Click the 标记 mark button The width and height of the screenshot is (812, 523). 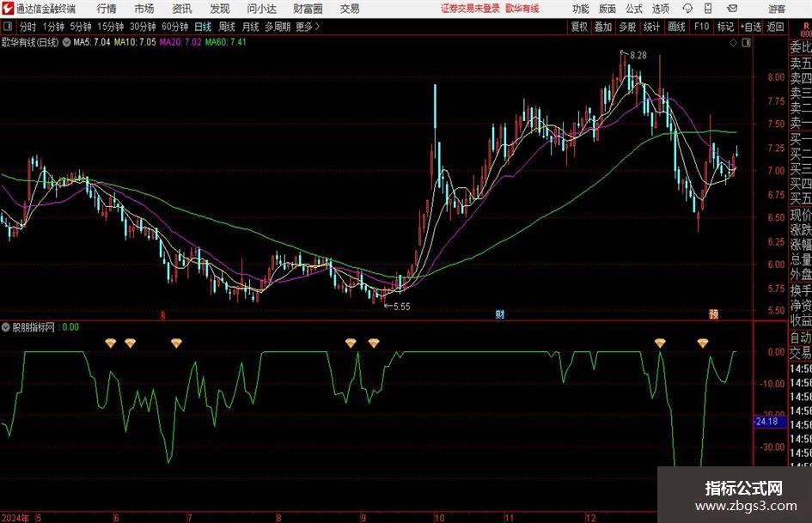point(725,27)
